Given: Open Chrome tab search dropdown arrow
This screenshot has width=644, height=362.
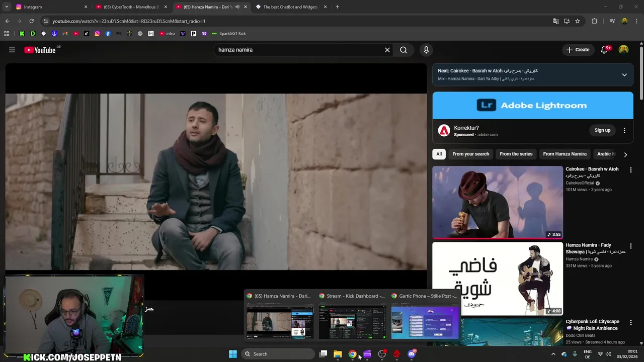Looking at the screenshot, I should point(7,7).
